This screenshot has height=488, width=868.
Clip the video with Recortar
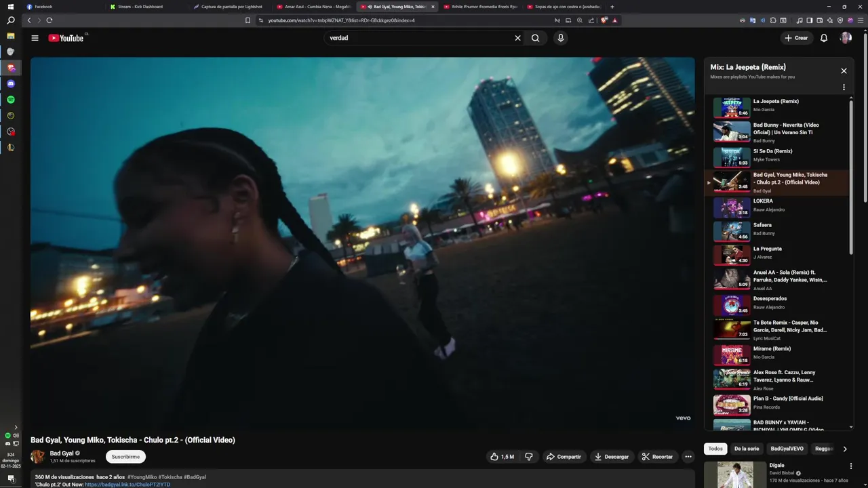click(x=658, y=457)
